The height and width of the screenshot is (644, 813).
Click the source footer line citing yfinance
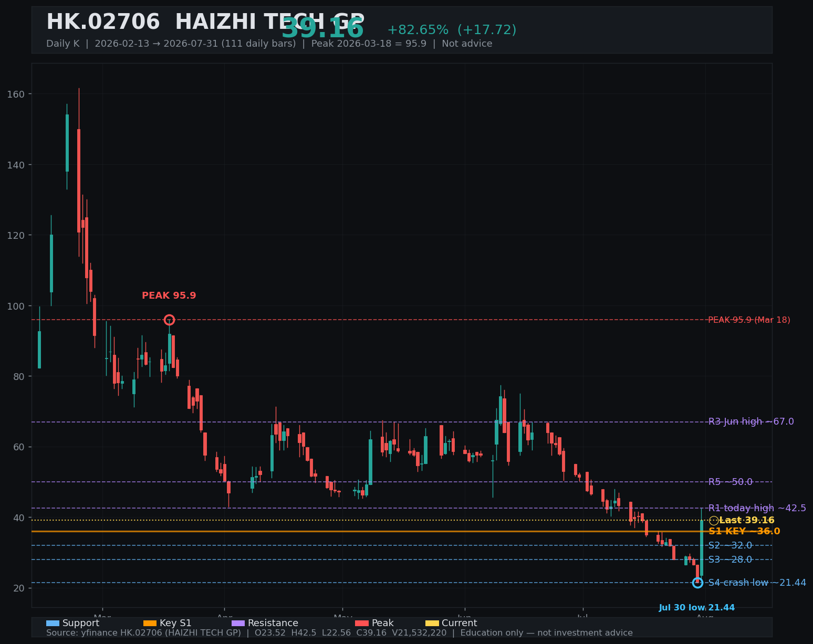(339, 633)
